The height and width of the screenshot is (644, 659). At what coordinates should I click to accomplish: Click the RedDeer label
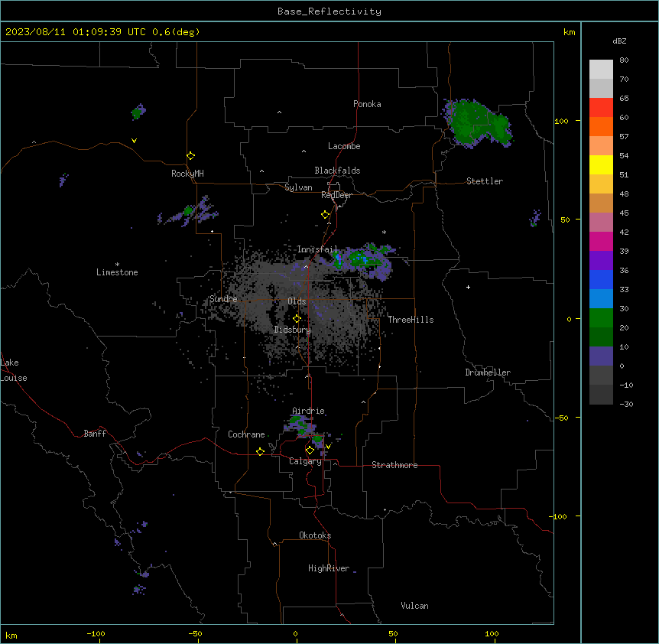336,195
